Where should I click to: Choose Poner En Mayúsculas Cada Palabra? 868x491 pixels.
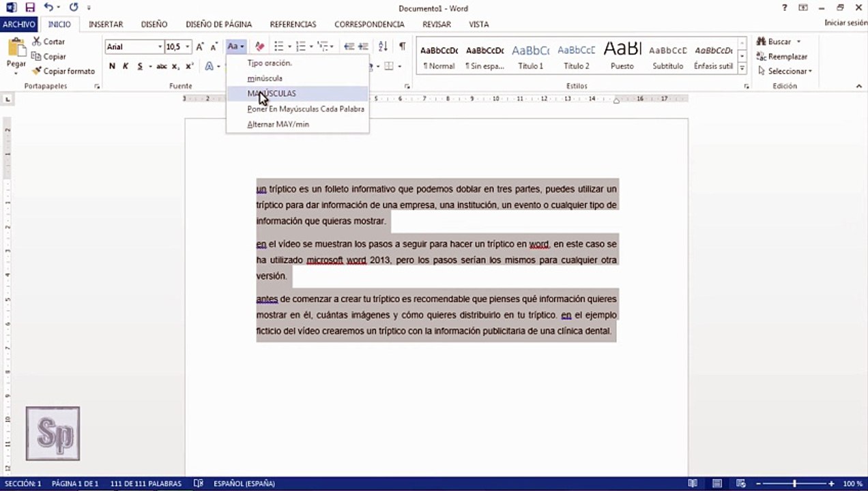pyautogui.click(x=298, y=109)
